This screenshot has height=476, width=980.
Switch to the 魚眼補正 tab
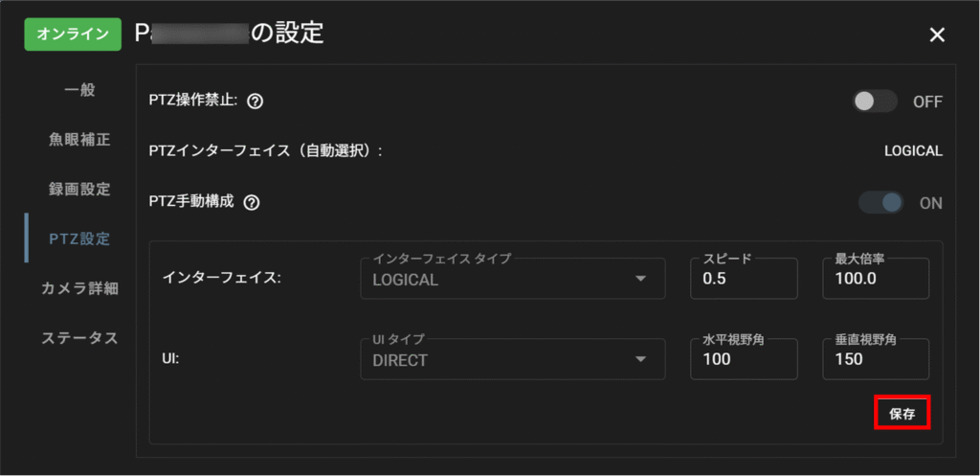tap(80, 139)
